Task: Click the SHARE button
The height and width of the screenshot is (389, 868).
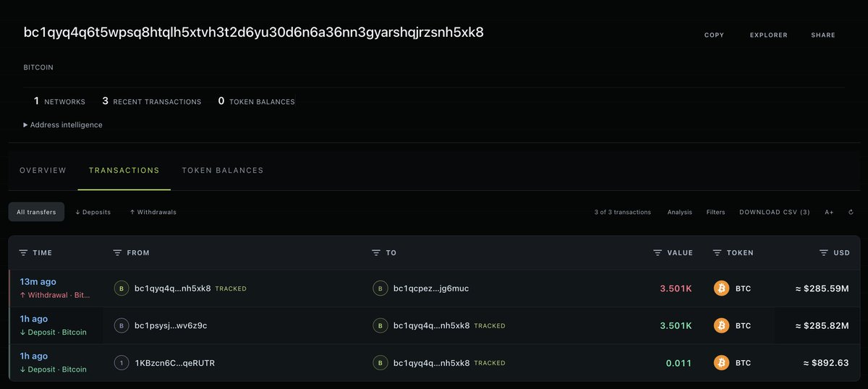Action: [823, 35]
